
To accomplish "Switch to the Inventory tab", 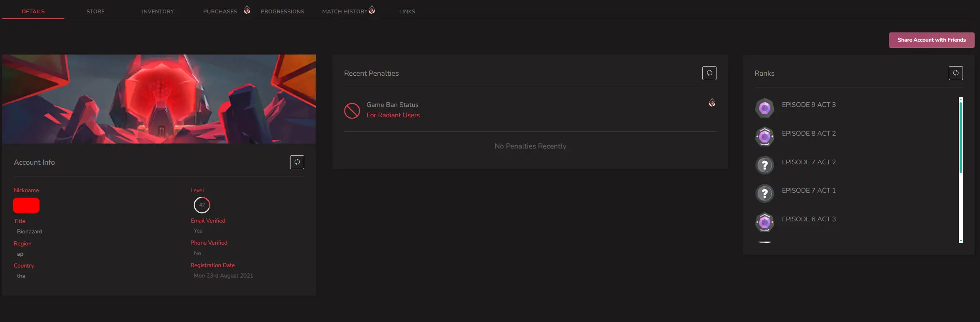I will pos(158,12).
